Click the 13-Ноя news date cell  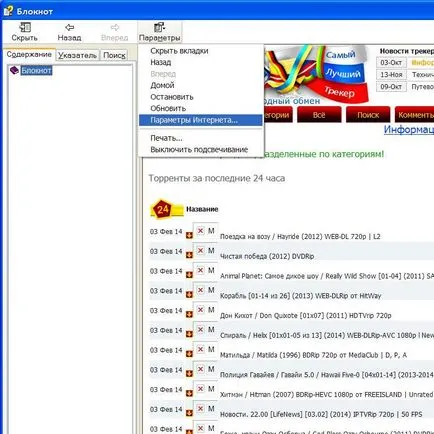click(x=391, y=75)
